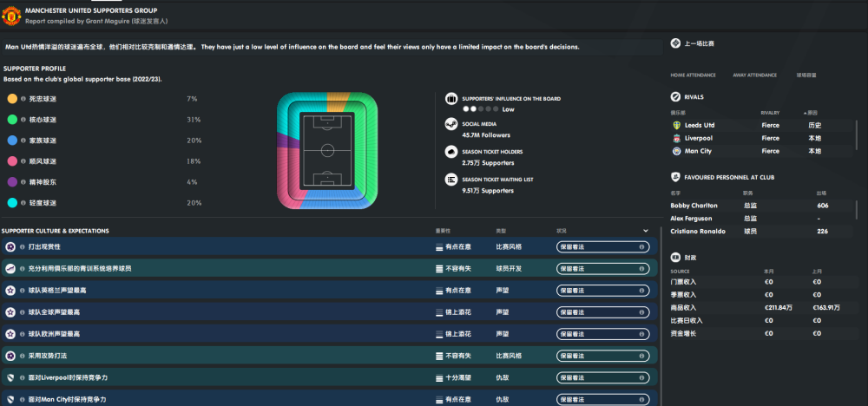868x406 pixels.
Task: Click the orange 死忠球迷 color dot
Action: [12, 99]
